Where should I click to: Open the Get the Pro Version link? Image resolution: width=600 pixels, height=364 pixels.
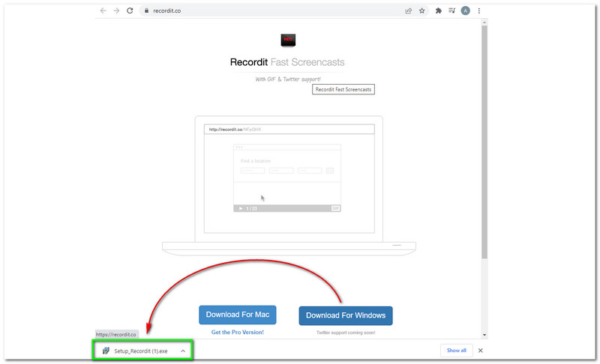click(x=238, y=333)
